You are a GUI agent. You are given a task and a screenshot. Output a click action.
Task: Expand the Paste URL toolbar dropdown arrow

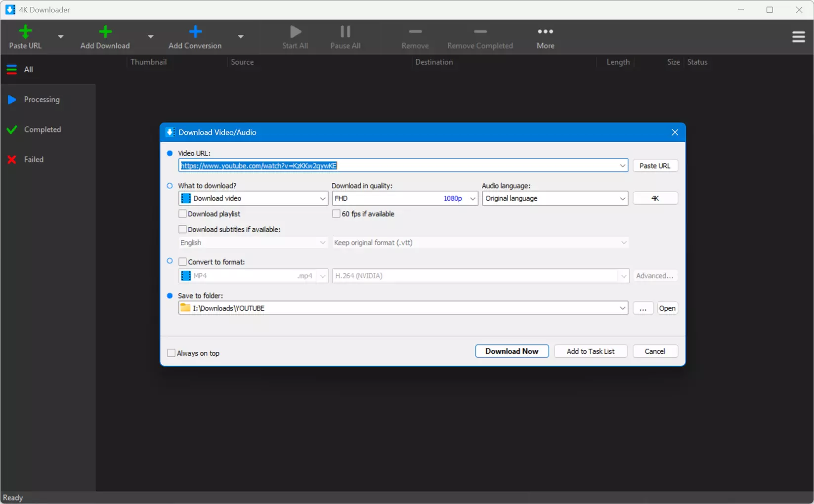click(x=61, y=37)
